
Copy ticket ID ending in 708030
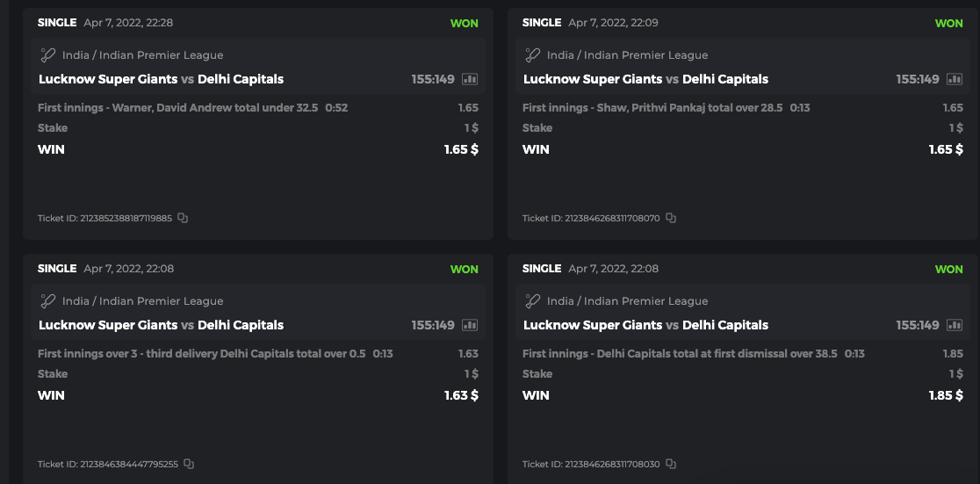click(x=671, y=464)
